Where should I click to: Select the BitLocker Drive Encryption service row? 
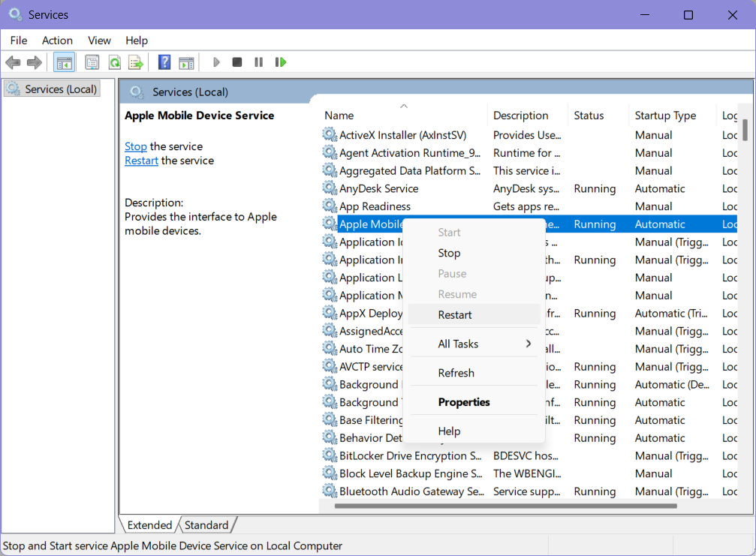point(529,455)
